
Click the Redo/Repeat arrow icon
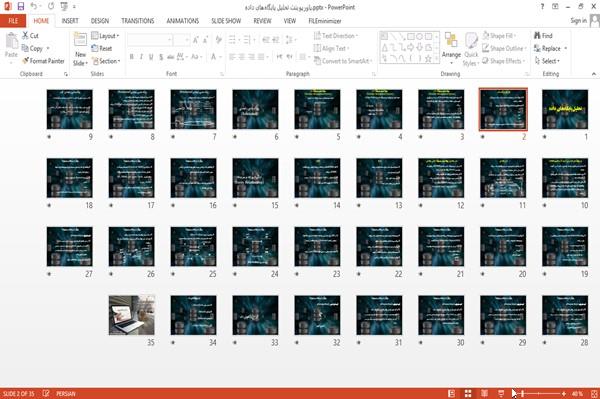click(51, 7)
